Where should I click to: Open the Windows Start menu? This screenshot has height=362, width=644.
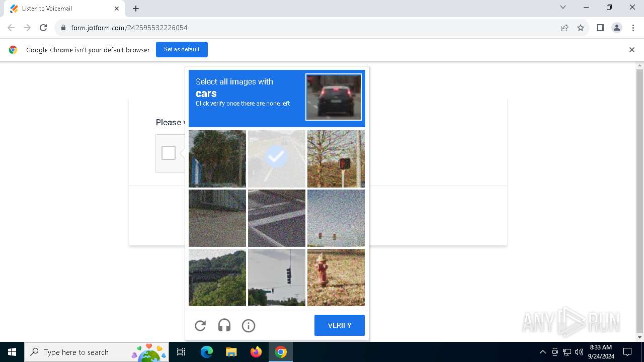point(12,352)
